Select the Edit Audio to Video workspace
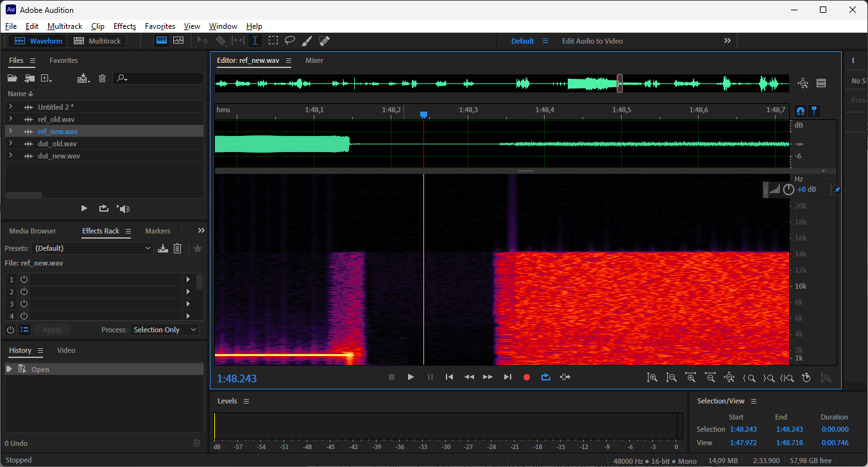 point(592,41)
